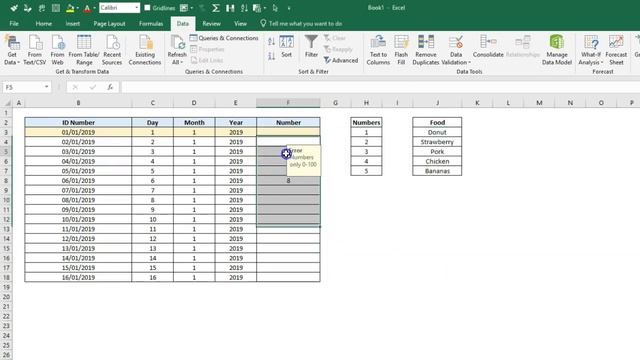
Task: Select column B header
Action: coord(78,103)
